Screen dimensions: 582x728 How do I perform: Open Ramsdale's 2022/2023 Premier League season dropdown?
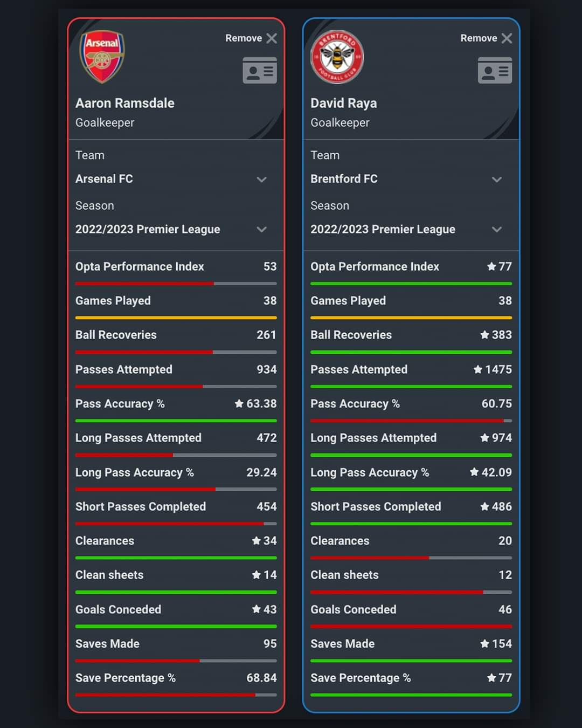[x=262, y=229]
